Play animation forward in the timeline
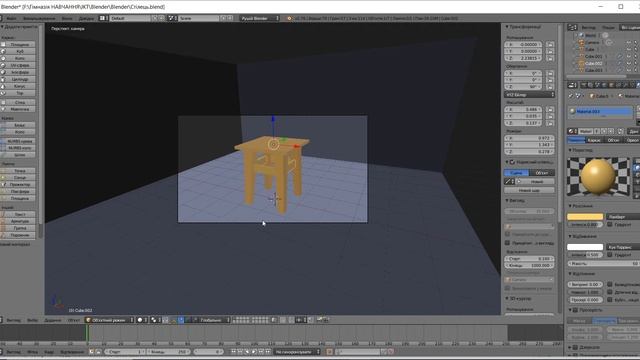 pyautogui.click(x=254, y=351)
